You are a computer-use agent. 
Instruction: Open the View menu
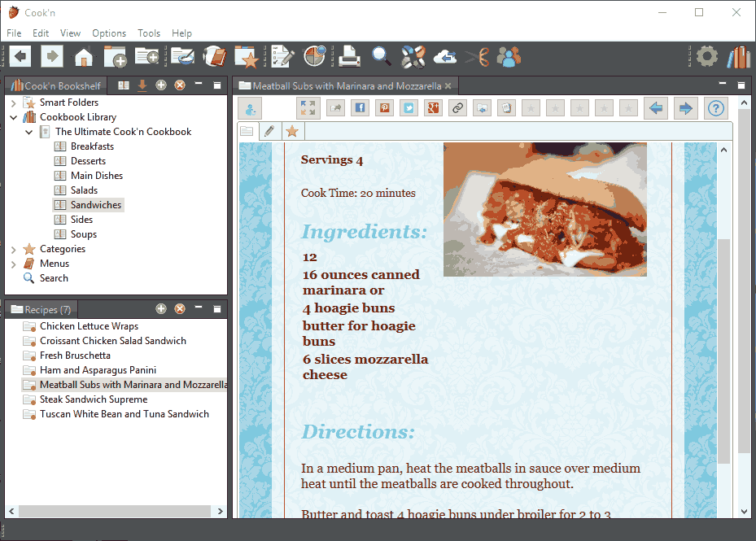pyautogui.click(x=70, y=33)
